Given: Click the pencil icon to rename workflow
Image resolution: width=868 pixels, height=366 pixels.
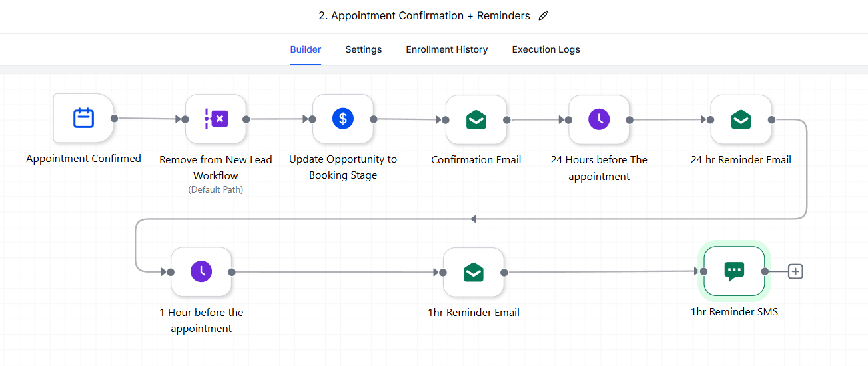Looking at the screenshot, I should 543,16.
